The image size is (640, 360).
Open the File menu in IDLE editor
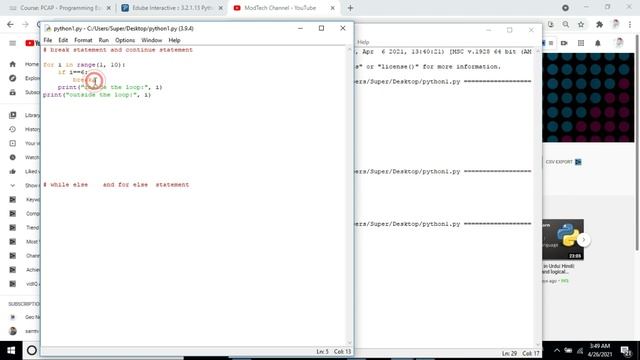(x=48, y=40)
